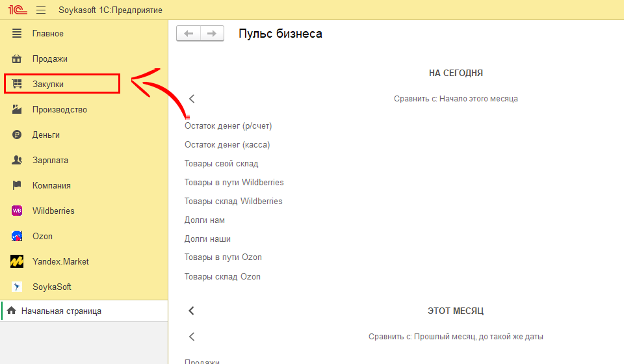Click the Продажи basket icon
Screen dimensions: 624x364
(18, 58)
